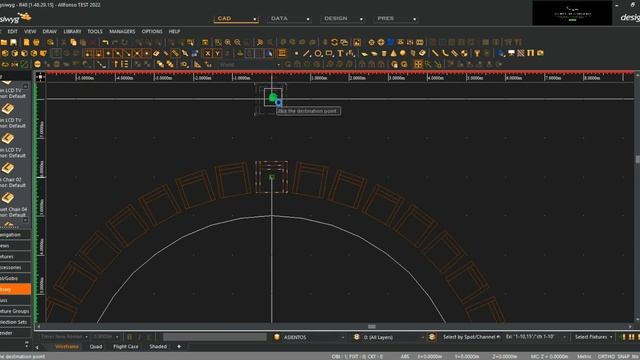This screenshot has width=640, height=360.
Task: Switch to the Flight Case view tab
Action: coord(126,347)
